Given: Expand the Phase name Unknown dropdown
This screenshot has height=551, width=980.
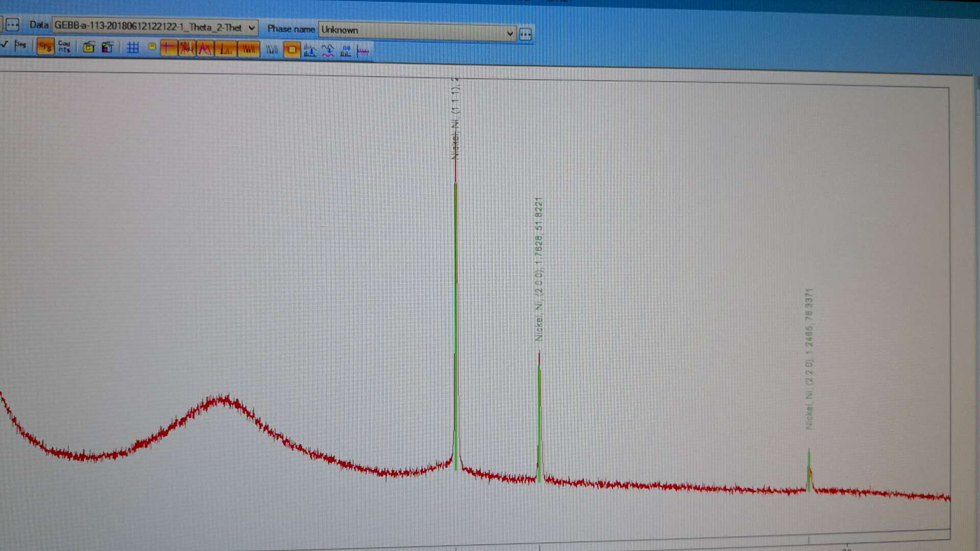Looking at the screenshot, I should point(509,34).
